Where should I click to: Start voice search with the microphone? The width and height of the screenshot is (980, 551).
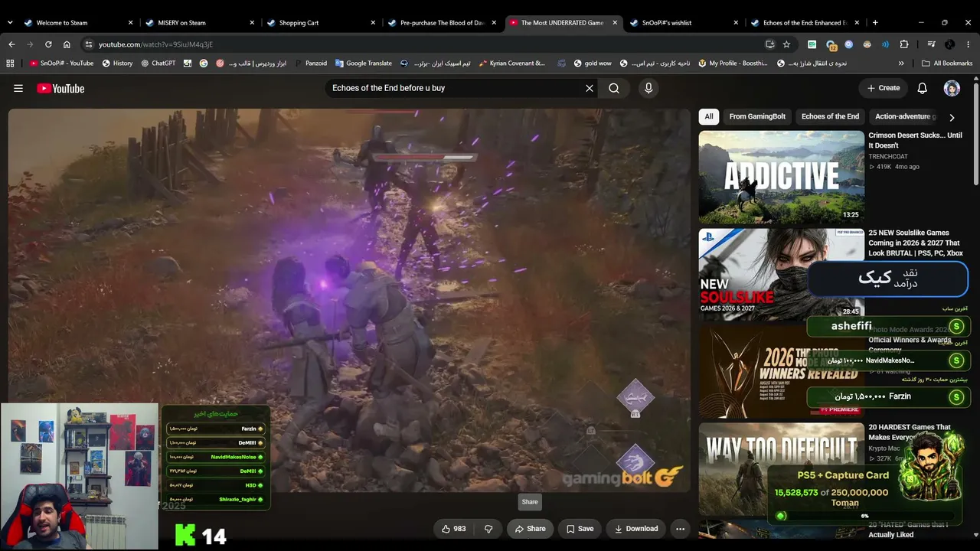pyautogui.click(x=648, y=88)
